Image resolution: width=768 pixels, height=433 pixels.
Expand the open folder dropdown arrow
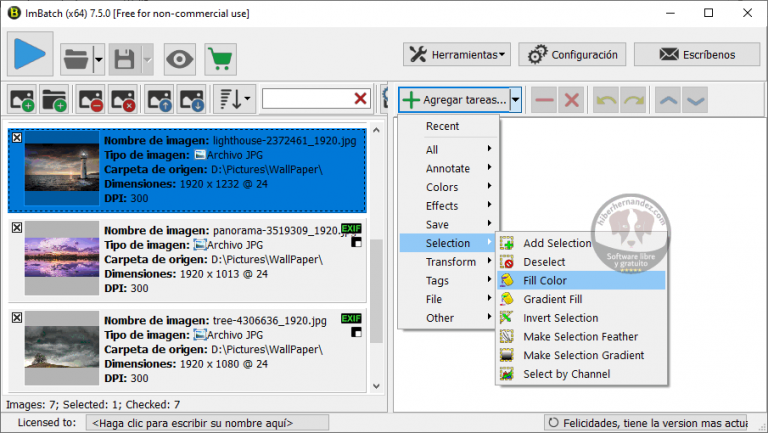[x=99, y=60]
